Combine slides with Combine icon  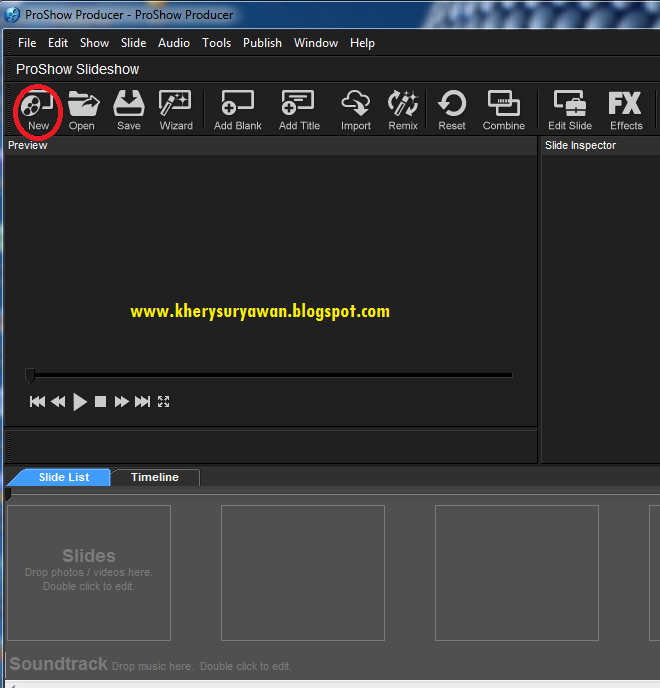504,110
